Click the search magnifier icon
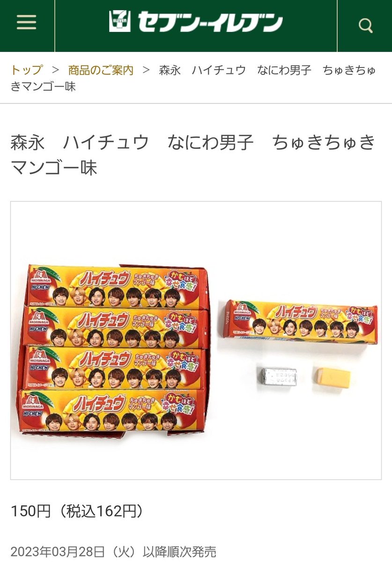Viewport: 392px width, 562px height. (x=365, y=25)
